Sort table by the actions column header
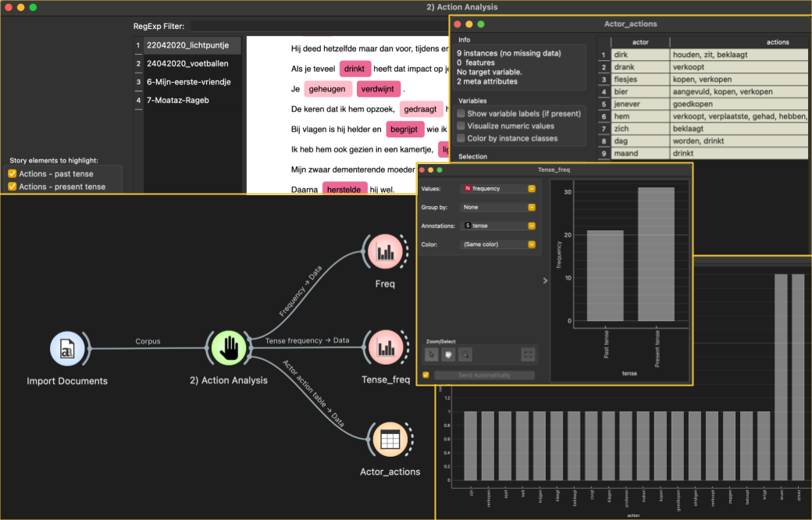 tap(739, 42)
